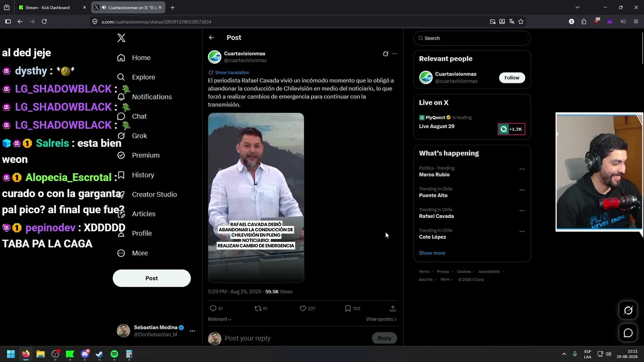Open the Puente Alto trending topic
Screen dimensions: 644x362
click(433, 196)
